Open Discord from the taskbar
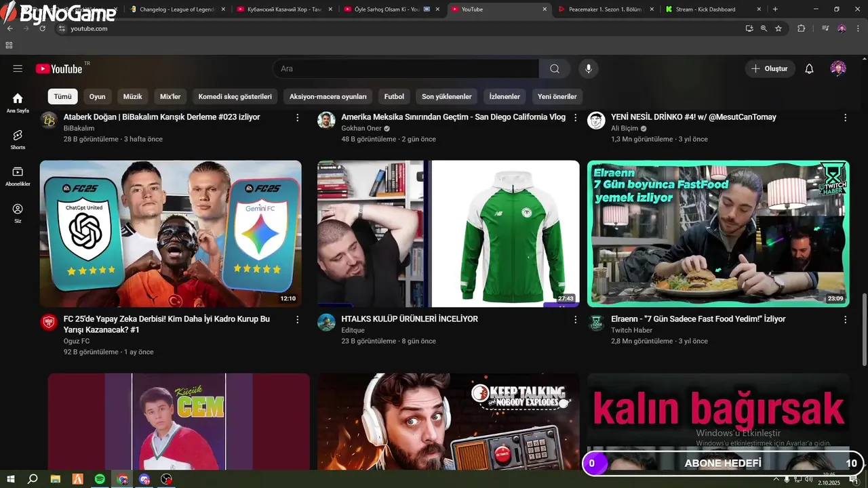Viewport: 868px width, 488px height. click(144, 479)
